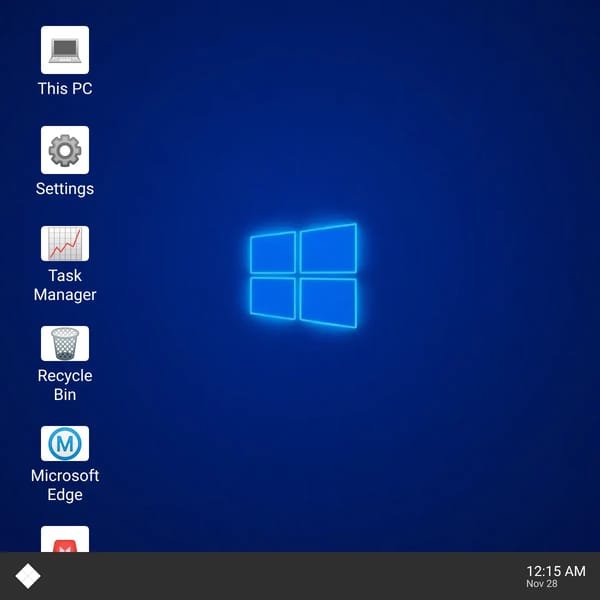The height and width of the screenshot is (600, 600).
Task: Click the 12:15 AM clock
Action: coord(556,571)
